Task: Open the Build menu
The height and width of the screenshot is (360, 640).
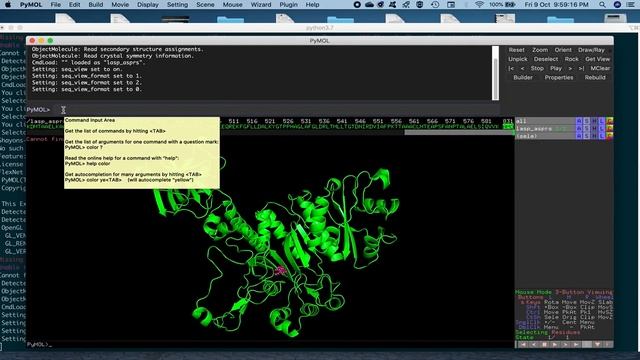Action: [x=96, y=4]
